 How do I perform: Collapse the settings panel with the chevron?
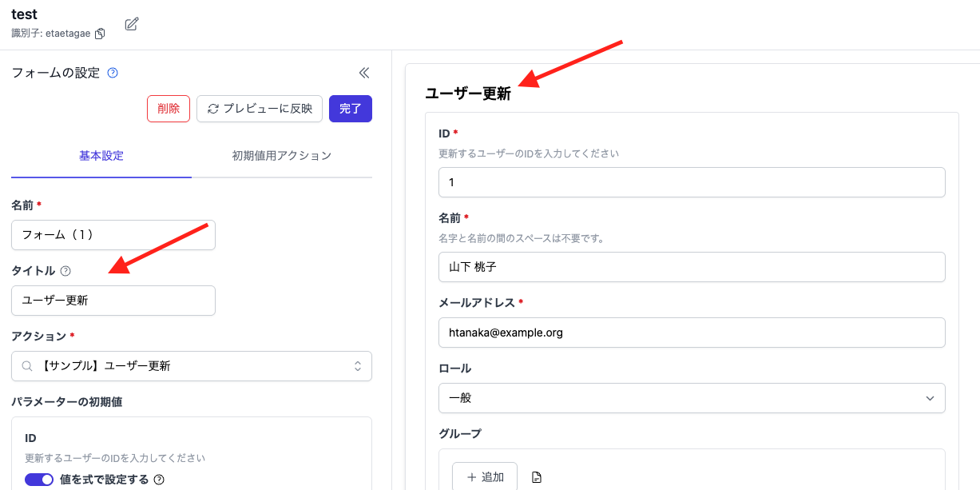click(364, 72)
